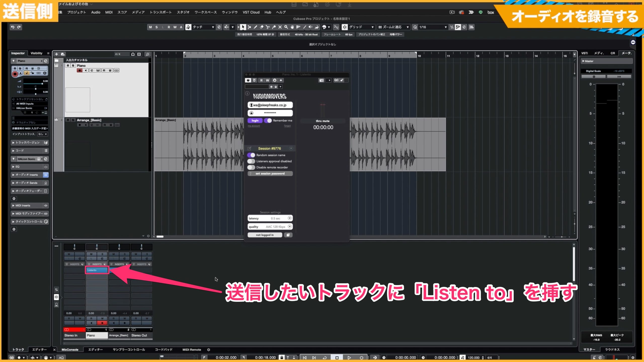This screenshot has width=644, height=362.
Task: Click the purple login button
Action: [255, 120]
